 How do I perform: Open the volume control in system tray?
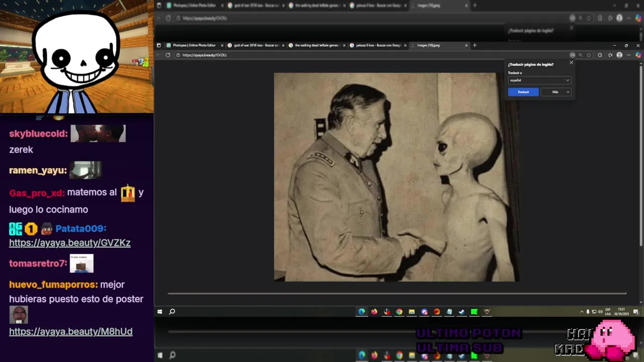[x=600, y=312]
